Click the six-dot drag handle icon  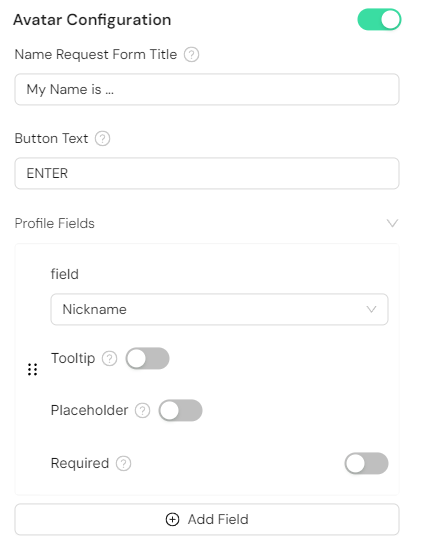[x=32, y=369]
